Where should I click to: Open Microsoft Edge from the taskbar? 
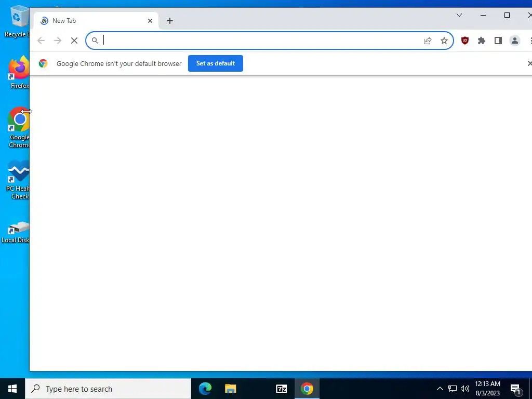[205, 389]
